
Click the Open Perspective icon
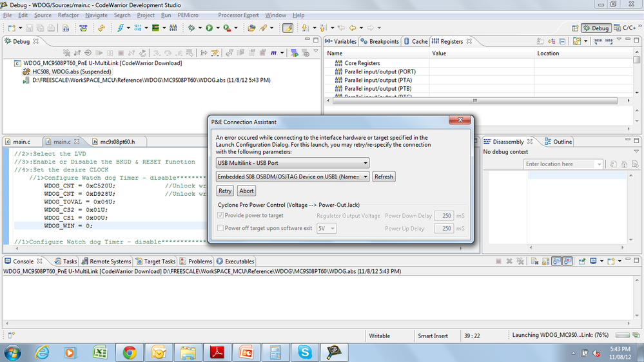pyautogui.click(x=575, y=28)
